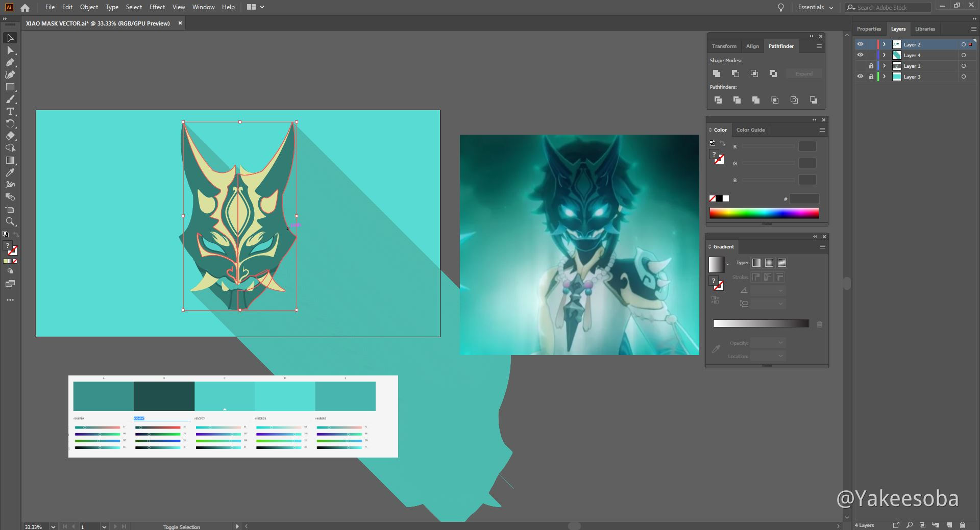This screenshot has width=980, height=530.
Task: Expand the Layers panel flyout menu
Action: click(x=973, y=29)
